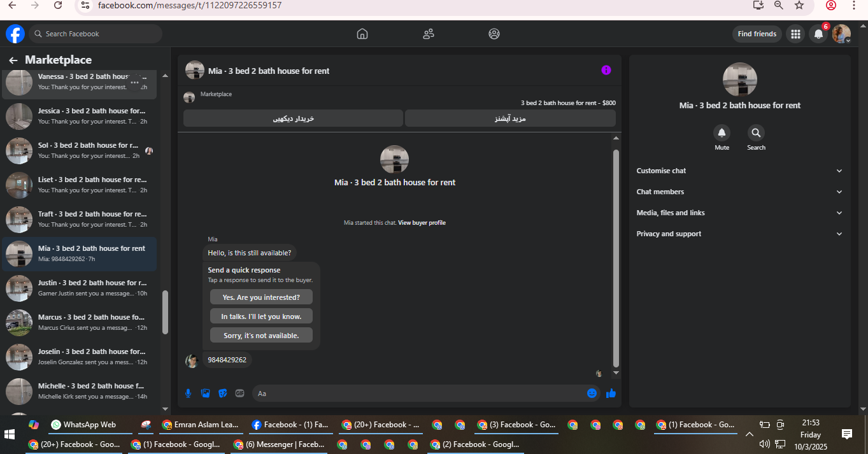This screenshot has height=454, width=868.
Task: Choose a sticker from the sticker icon
Action: point(223,394)
